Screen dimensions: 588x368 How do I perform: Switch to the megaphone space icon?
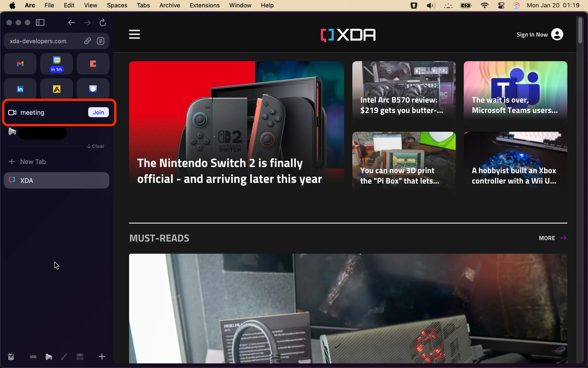49,357
